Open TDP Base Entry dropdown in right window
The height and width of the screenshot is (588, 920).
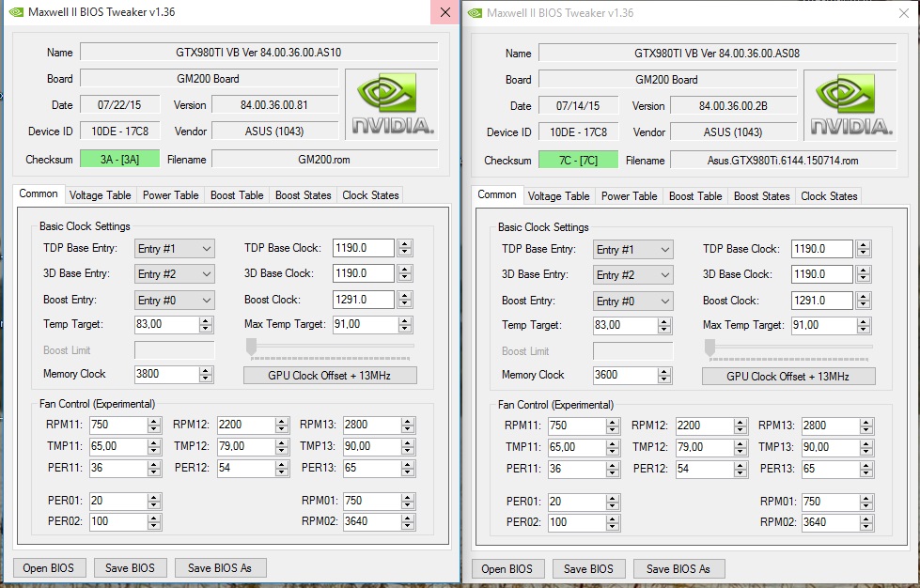(x=633, y=250)
